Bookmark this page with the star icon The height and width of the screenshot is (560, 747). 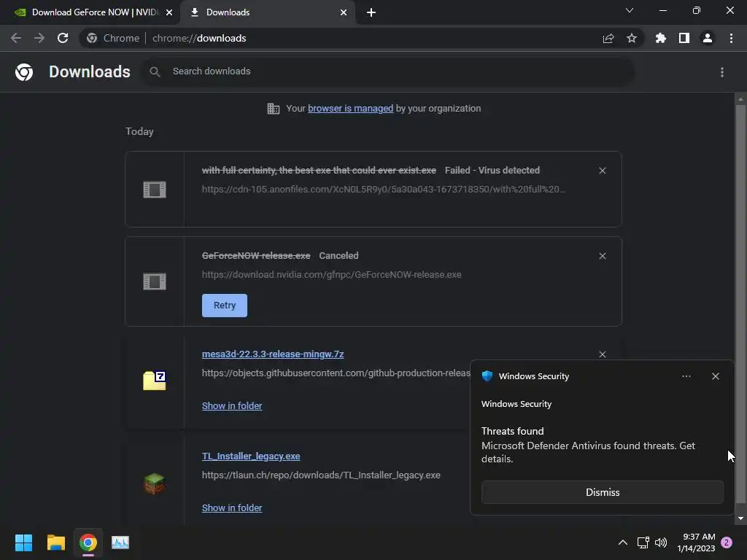tap(632, 38)
